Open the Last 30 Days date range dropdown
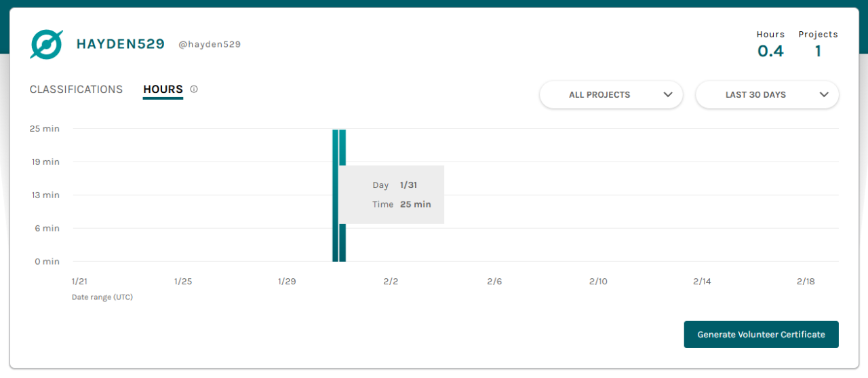The image size is (868, 378). point(766,95)
